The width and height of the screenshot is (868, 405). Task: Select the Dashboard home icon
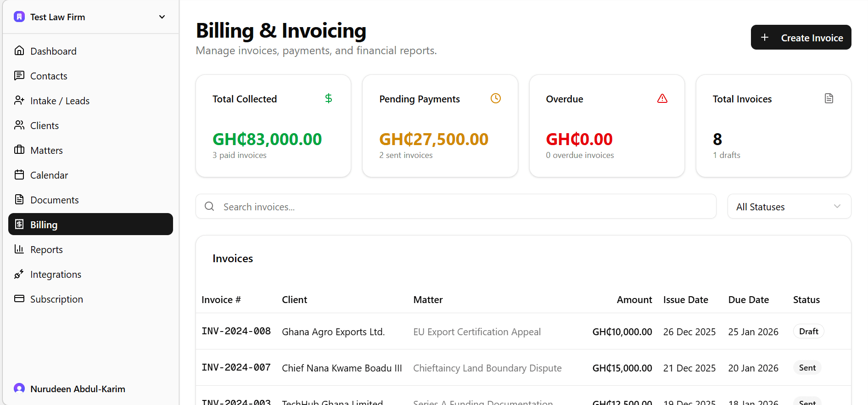[x=19, y=51]
